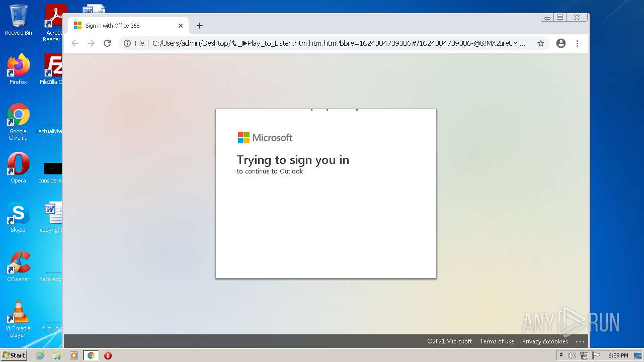The height and width of the screenshot is (362, 644).
Task: Open footer more options ellipsis
Action: pyautogui.click(x=580, y=341)
